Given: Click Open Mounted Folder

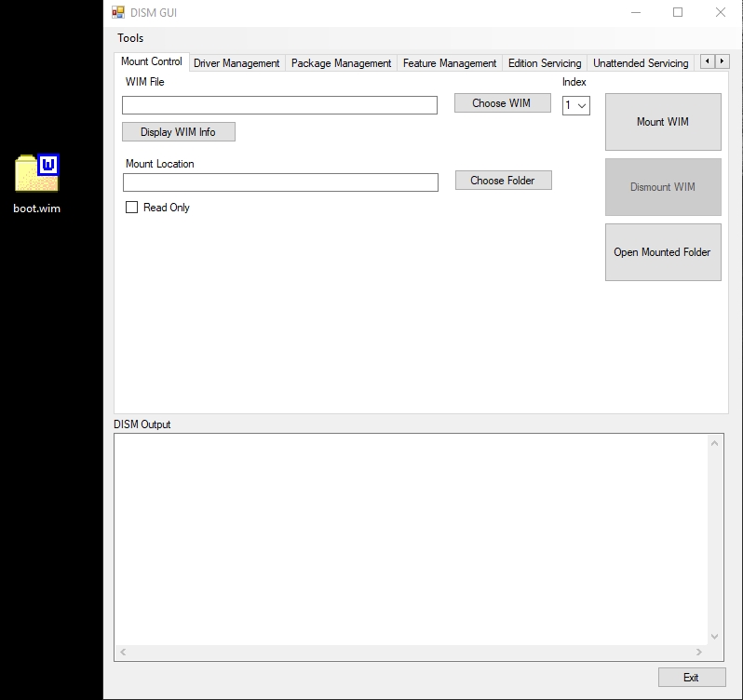Looking at the screenshot, I should [663, 252].
